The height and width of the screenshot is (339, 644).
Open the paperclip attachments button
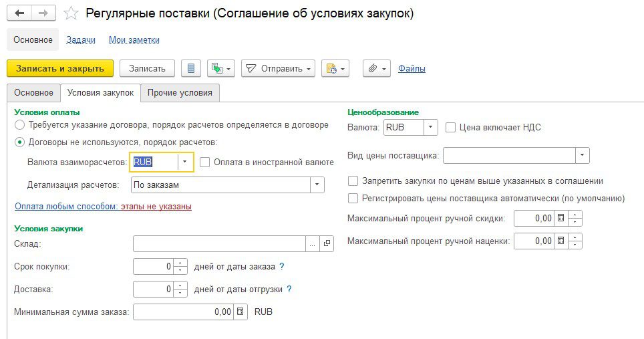[377, 68]
